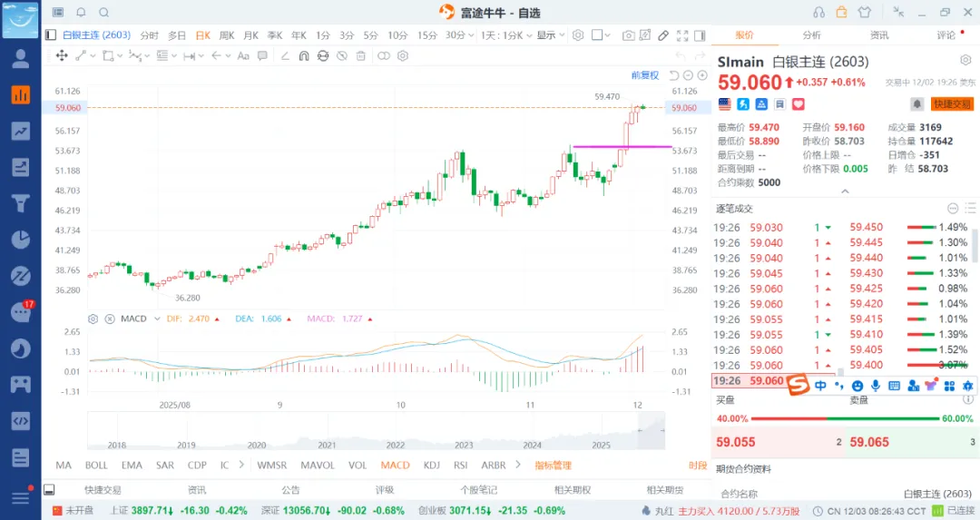Click the 快捷交易 orange button
980x520 pixels.
[x=952, y=103]
